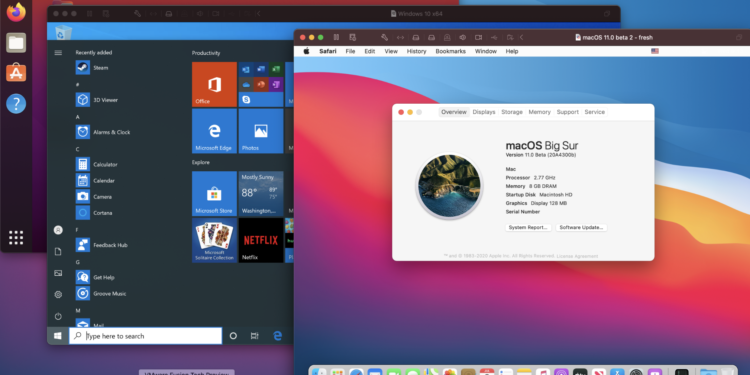Click the System Report... button
Image resolution: width=750 pixels, height=375 pixels.
click(x=528, y=228)
